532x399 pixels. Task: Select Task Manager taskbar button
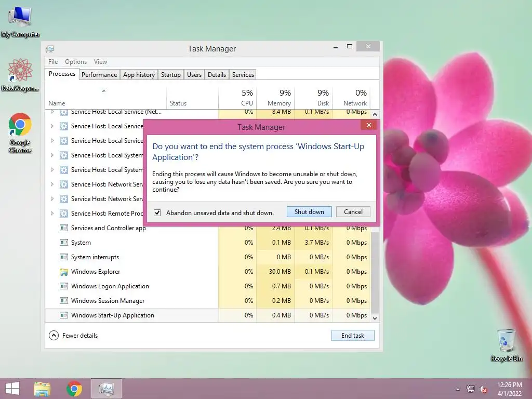(106, 389)
